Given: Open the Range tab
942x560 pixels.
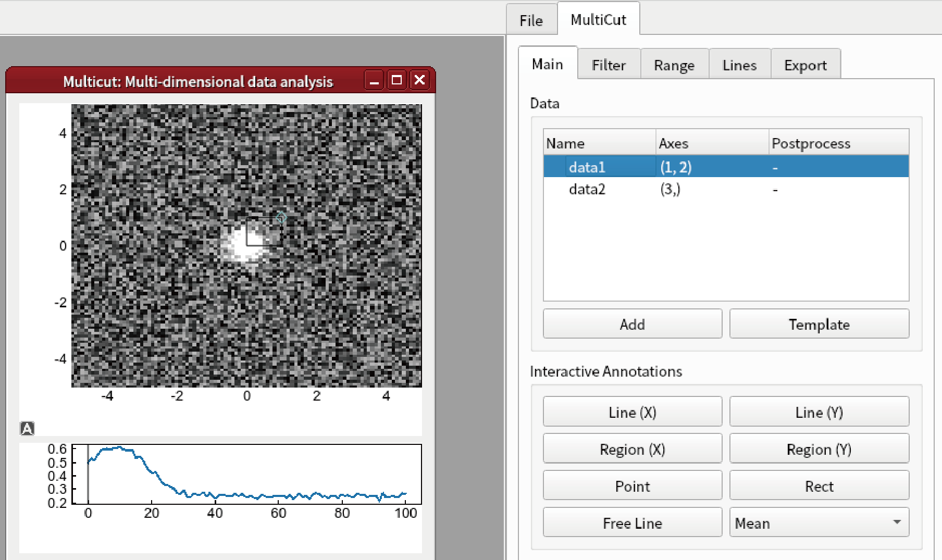Looking at the screenshot, I should point(674,65).
